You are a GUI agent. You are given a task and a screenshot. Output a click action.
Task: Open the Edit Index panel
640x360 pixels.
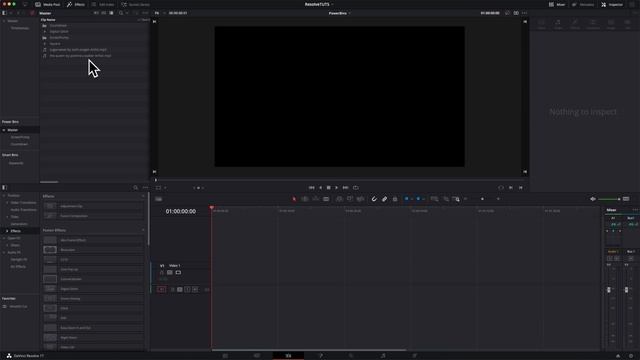pos(103,4)
